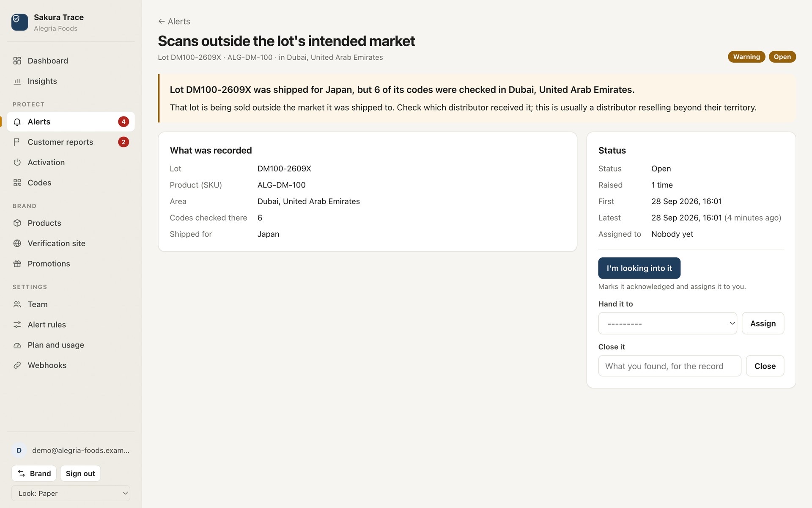Expand the Hand it to dropdown
This screenshot has width=812, height=508.
tap(667, 323)
